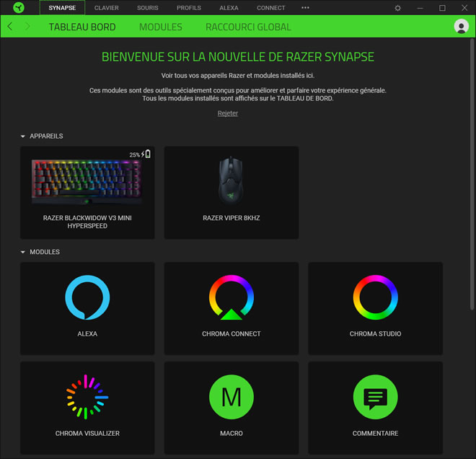Switch to the Clavier tab
476x459 pixels.
coord(106,8)
